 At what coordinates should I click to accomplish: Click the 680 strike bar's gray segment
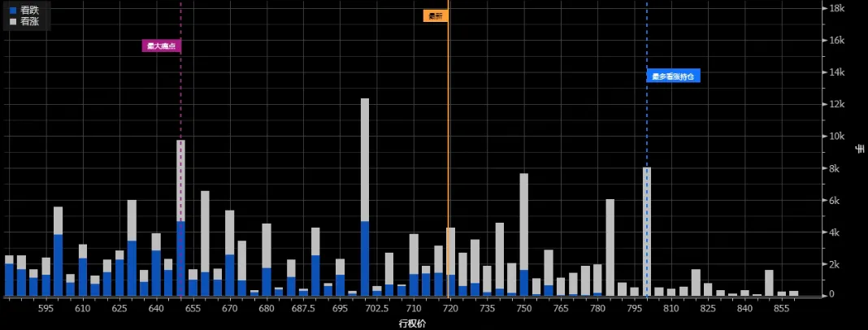tap(267, 245)
